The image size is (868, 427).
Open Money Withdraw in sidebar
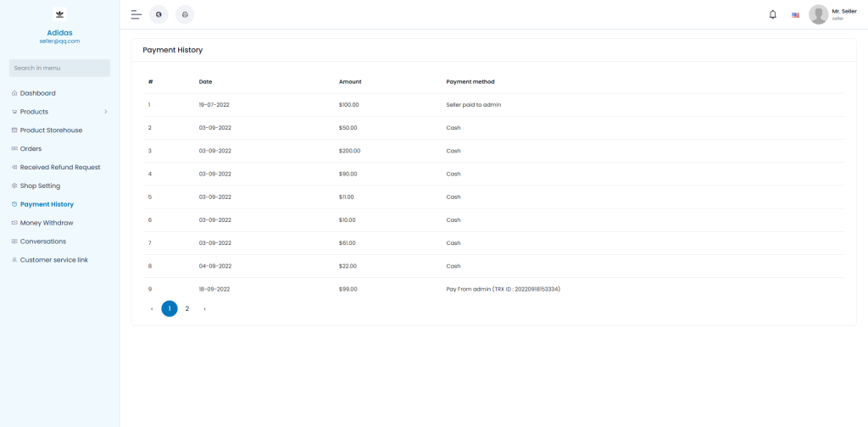point(46,223)
